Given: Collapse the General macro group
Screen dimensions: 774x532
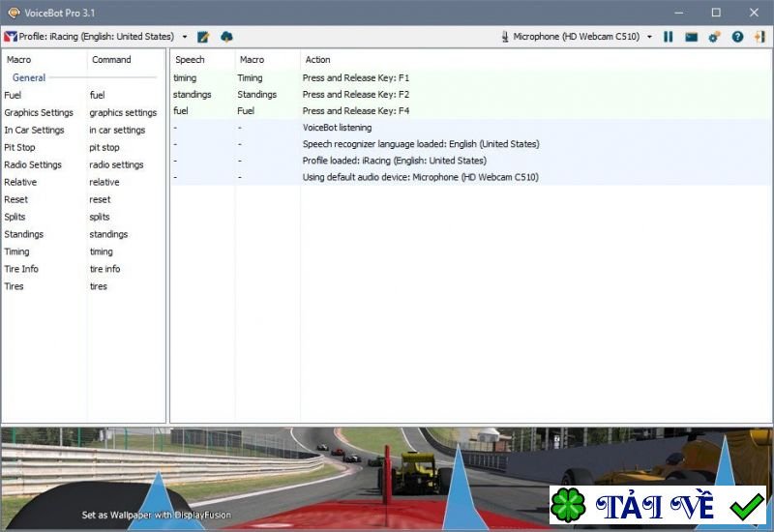Looking at the screenshot, I should [x=29, y=77].
